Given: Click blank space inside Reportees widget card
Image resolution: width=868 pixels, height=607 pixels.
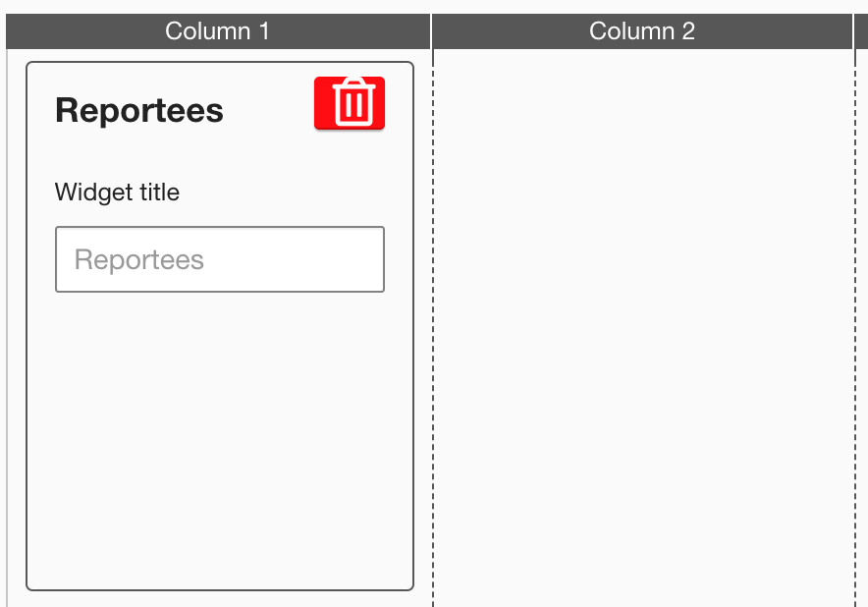Looking at the screenshot, I should tap(219, 442).
